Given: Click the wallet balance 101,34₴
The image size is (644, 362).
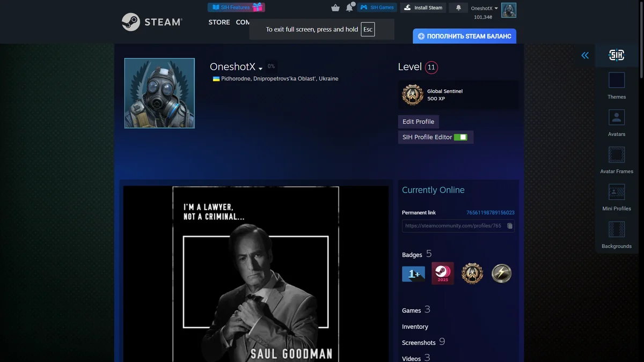Looking at the screenshot, I should (x=483, y=17).
